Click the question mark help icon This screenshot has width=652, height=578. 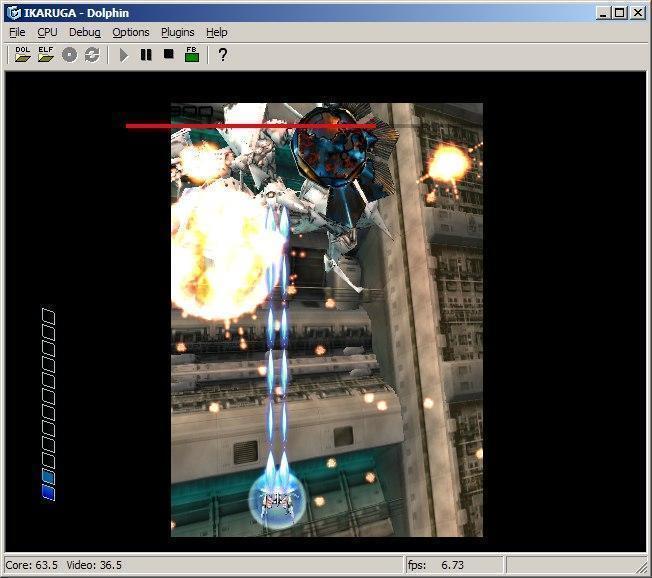(x=222, y=55)
